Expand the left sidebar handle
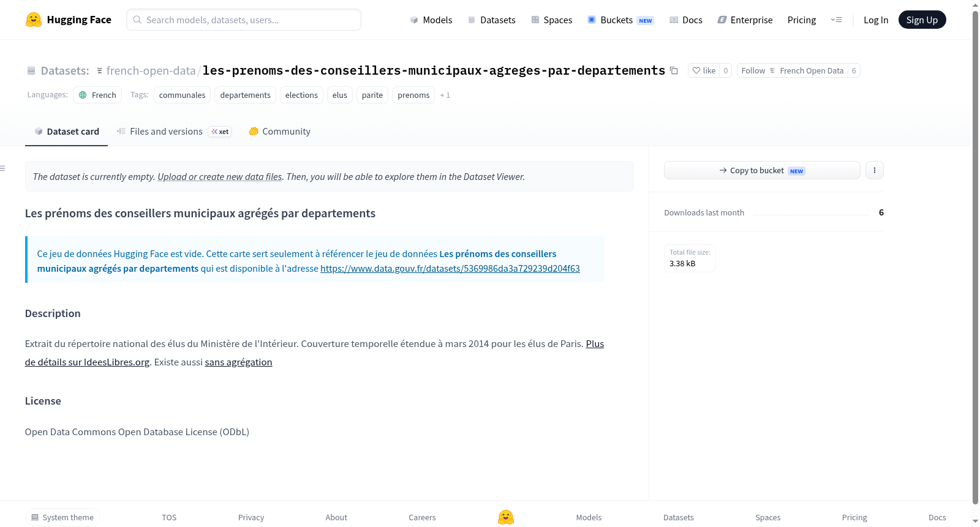Screen dimensions: 980x527 3,168
